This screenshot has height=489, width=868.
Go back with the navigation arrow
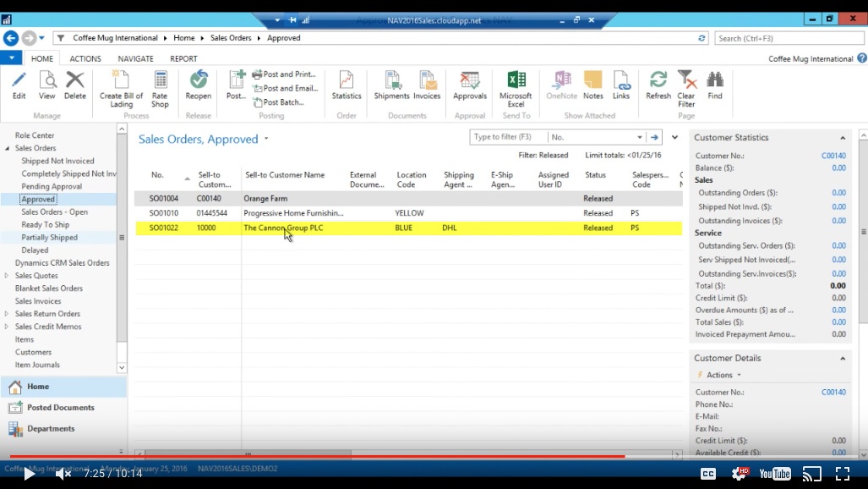(10, 38)
